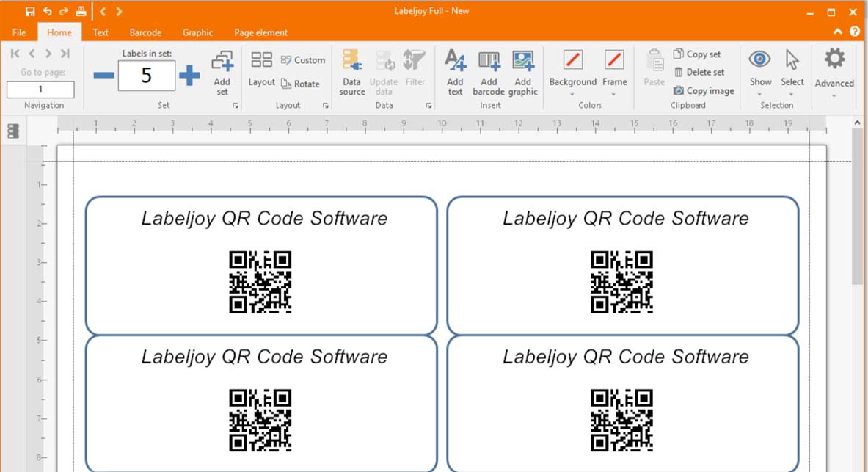Image resolution: width=868 pixels, height=472 pixels.
Task: Add graphic to the label
Action: 522,73
